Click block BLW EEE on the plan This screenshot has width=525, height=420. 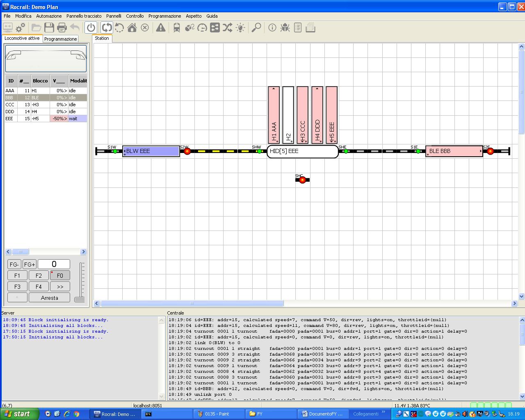[151, 151]
